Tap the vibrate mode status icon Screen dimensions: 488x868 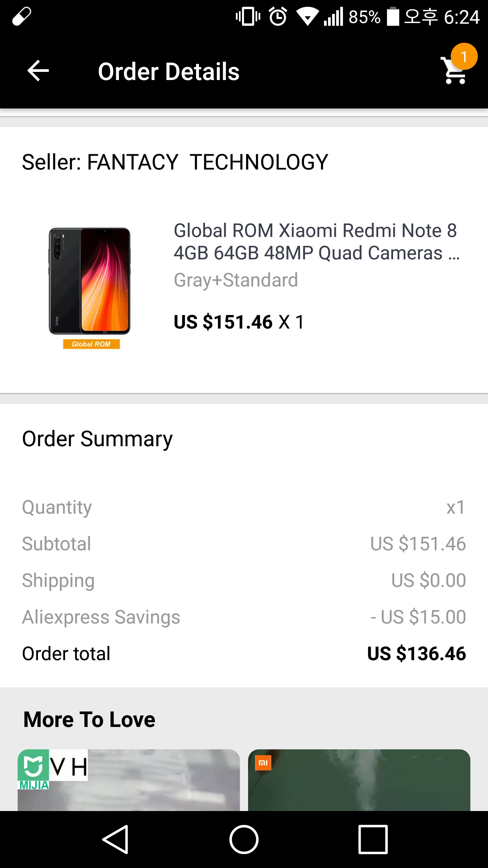(x=248, y=16)
